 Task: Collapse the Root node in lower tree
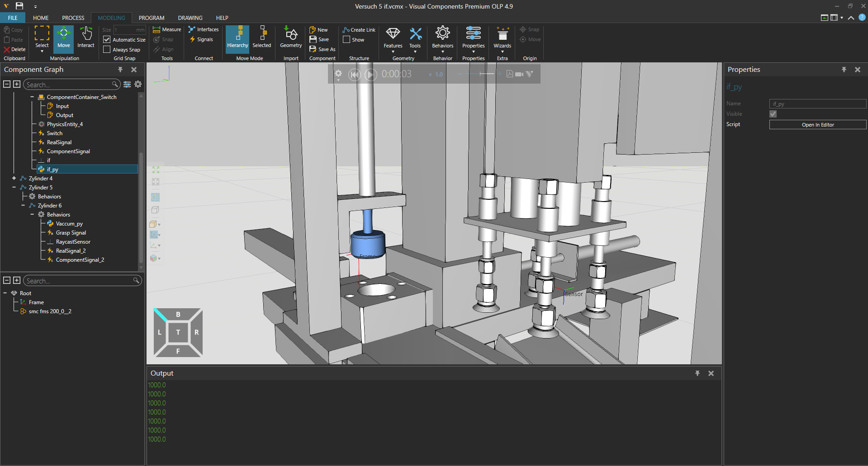coord(5,293)
